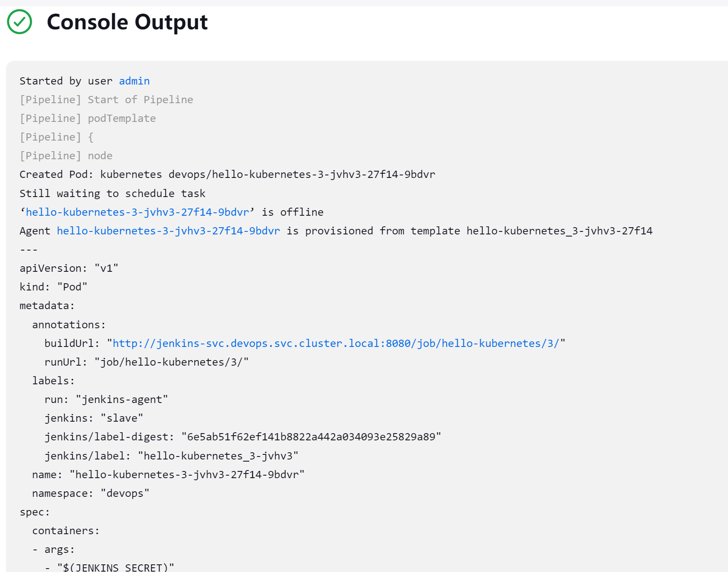Image resolution: width=728 pixels, height=572 pixels.
Task: Click the 'spec:' line
Action: click(x=35, y=512)
